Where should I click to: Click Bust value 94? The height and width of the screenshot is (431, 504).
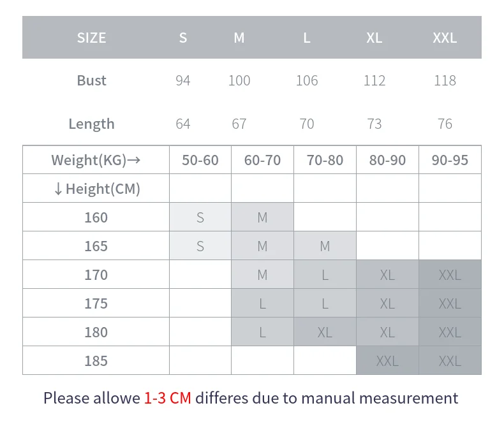183,80
